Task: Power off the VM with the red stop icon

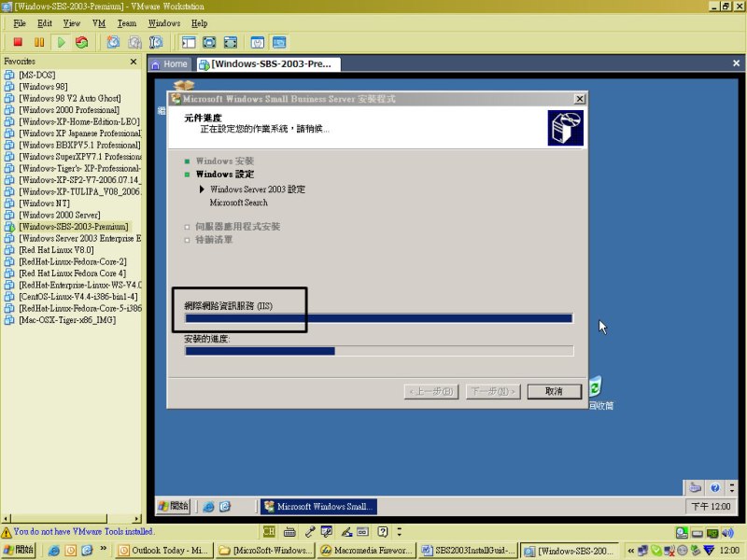Action: pos(18,42)
